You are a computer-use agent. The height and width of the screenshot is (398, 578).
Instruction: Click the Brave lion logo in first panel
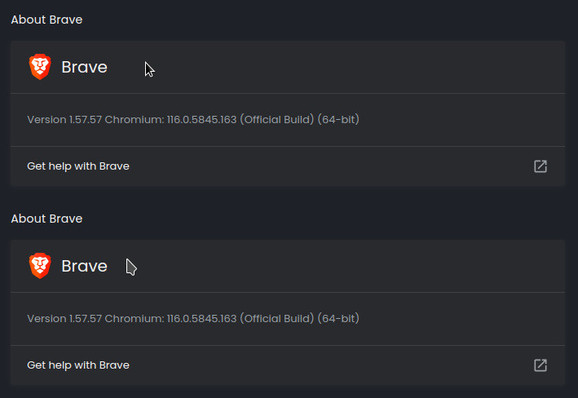click(x=40, y=67)
